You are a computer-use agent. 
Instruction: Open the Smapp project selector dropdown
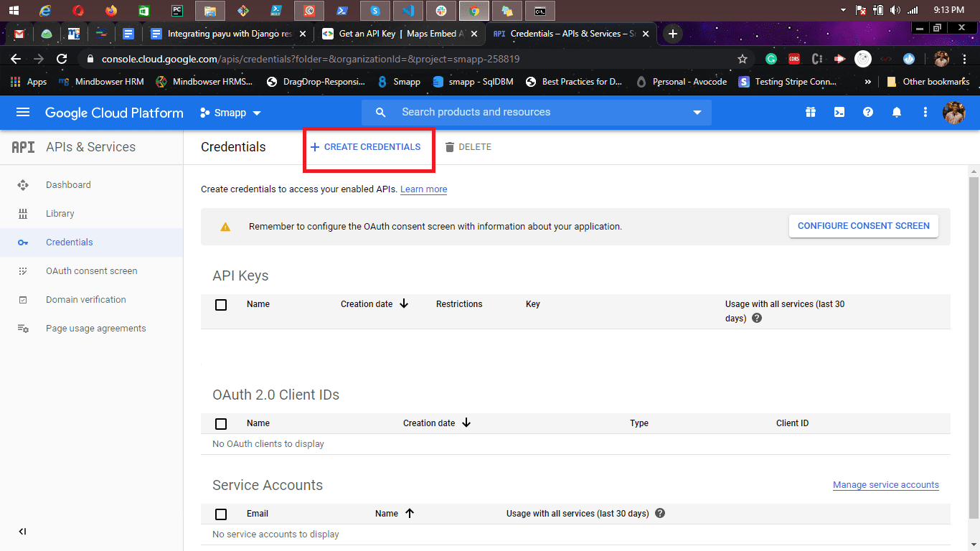(x=230, y=113)
